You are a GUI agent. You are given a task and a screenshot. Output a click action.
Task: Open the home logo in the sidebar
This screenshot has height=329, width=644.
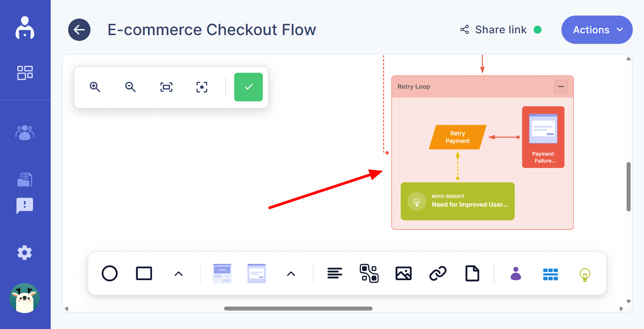25,28
